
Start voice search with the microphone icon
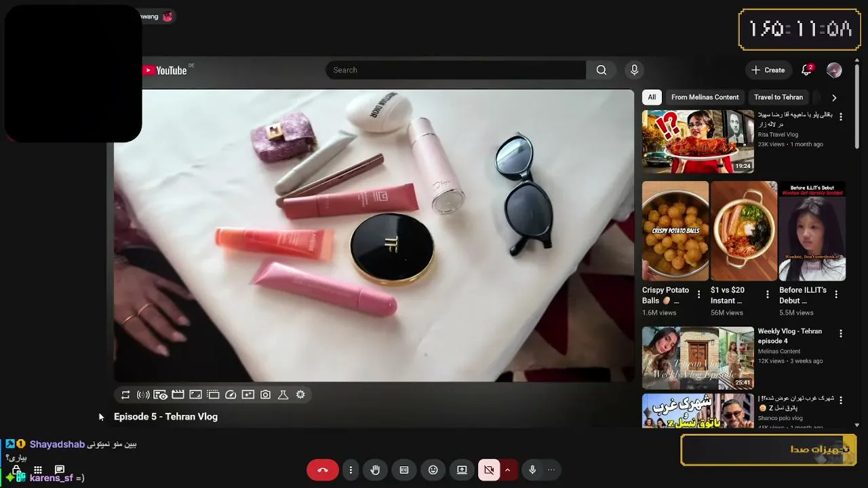click(634, 70)
